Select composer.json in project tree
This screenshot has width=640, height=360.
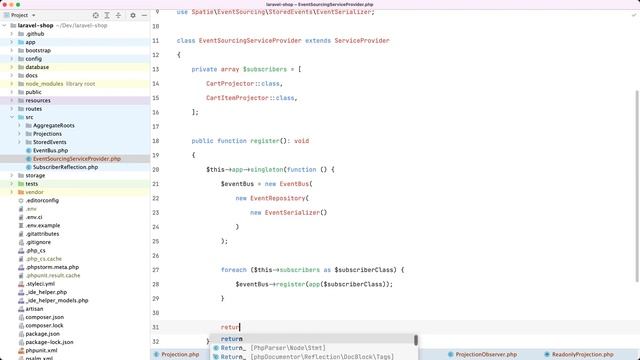pyautogui.click(x=44, y=317)
